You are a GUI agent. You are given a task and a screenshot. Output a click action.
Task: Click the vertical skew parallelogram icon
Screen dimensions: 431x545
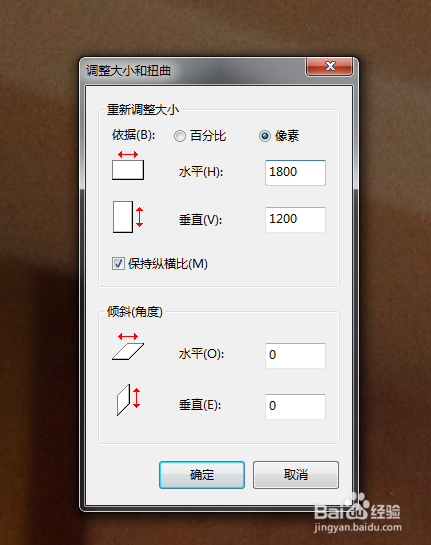(x=128, y=400)
